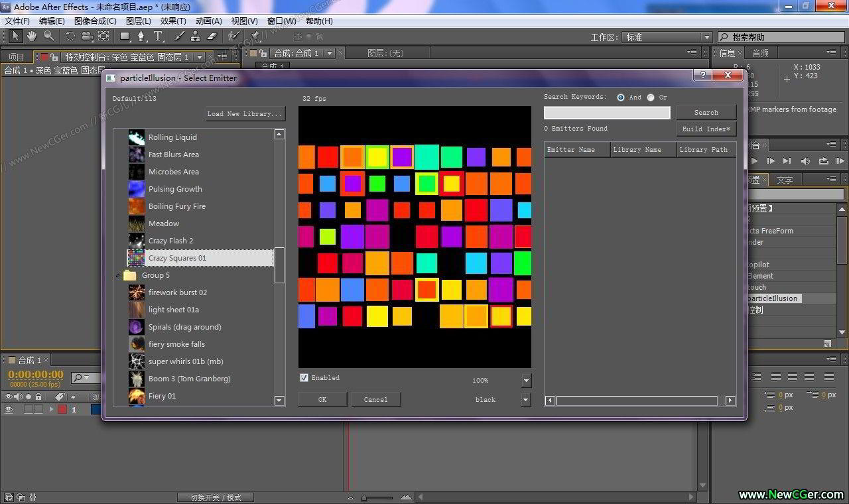849x504 pixels.
Task: Select the Pen tool
Action: pos(141,36)
